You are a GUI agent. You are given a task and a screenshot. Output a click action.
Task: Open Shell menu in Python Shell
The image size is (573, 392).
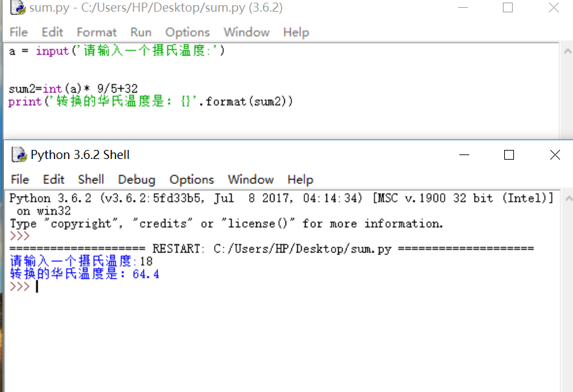(91, 179)
